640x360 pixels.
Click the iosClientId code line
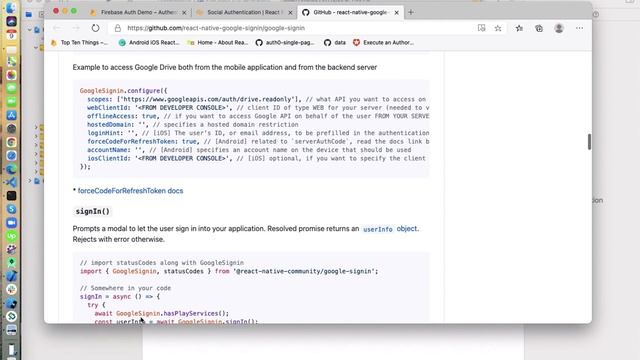point(256,158)
